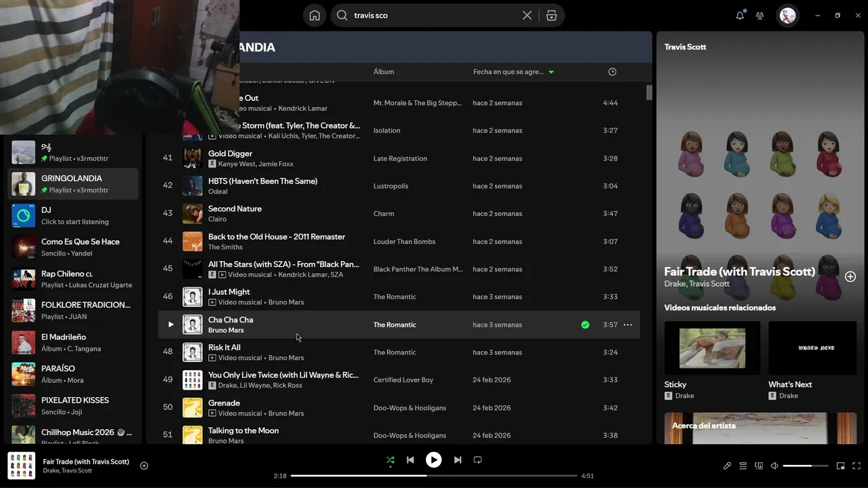Open the user profile avatar
Screen dimensions: 868x488
[x=787, y=16]
